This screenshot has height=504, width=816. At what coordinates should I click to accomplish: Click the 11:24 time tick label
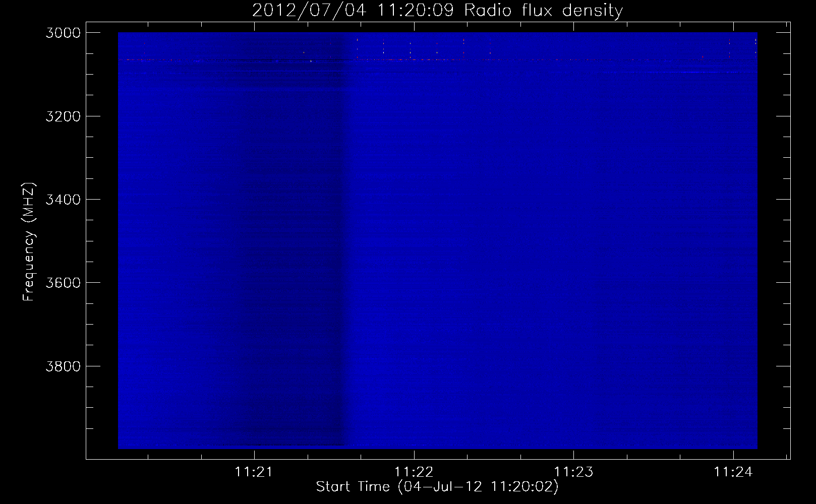point(733,472)
